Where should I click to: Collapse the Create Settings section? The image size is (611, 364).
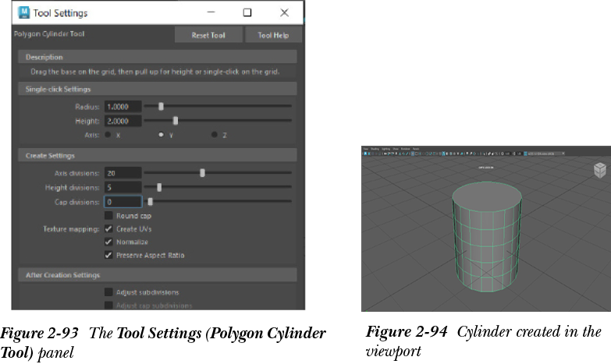52,156
